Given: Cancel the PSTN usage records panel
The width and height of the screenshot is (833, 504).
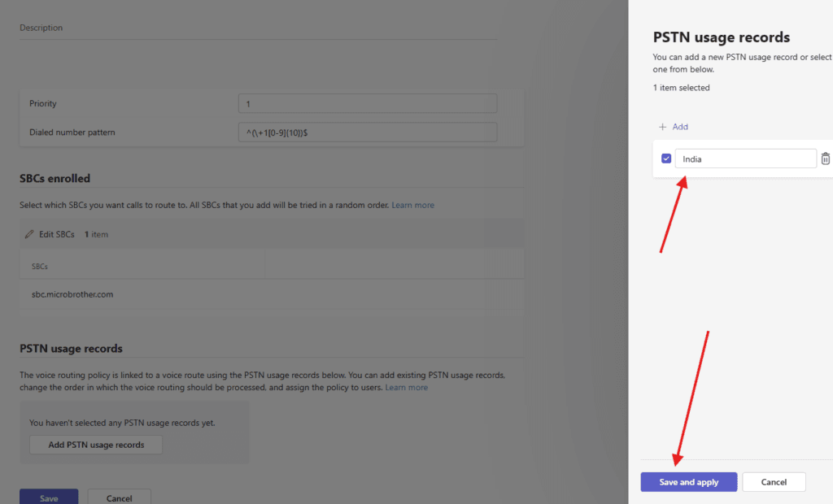Looking at the screenshot, I should tap(774, 482).
